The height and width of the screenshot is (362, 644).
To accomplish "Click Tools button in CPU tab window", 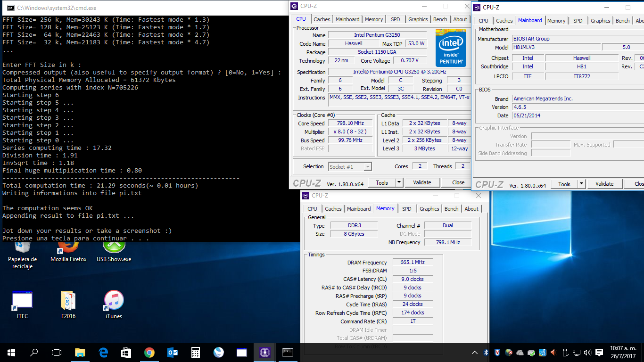I will [382, 182].
